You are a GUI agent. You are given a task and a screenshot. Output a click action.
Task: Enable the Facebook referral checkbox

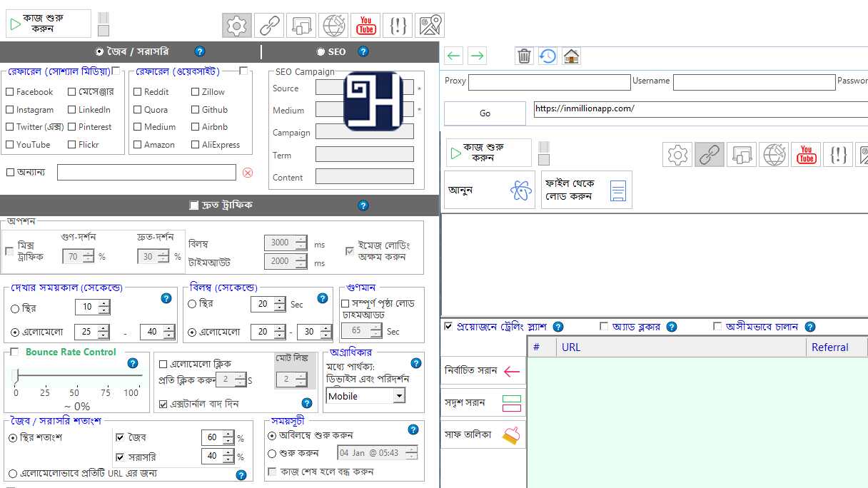10,92
